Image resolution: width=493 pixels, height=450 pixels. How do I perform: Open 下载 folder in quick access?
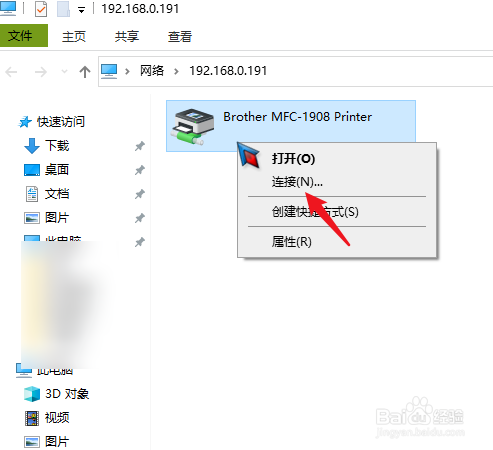57,146
